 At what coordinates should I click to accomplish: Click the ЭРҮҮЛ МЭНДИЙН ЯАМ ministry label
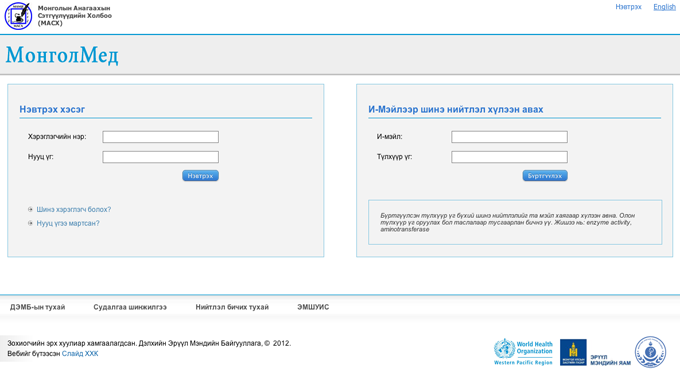[610, 360]
